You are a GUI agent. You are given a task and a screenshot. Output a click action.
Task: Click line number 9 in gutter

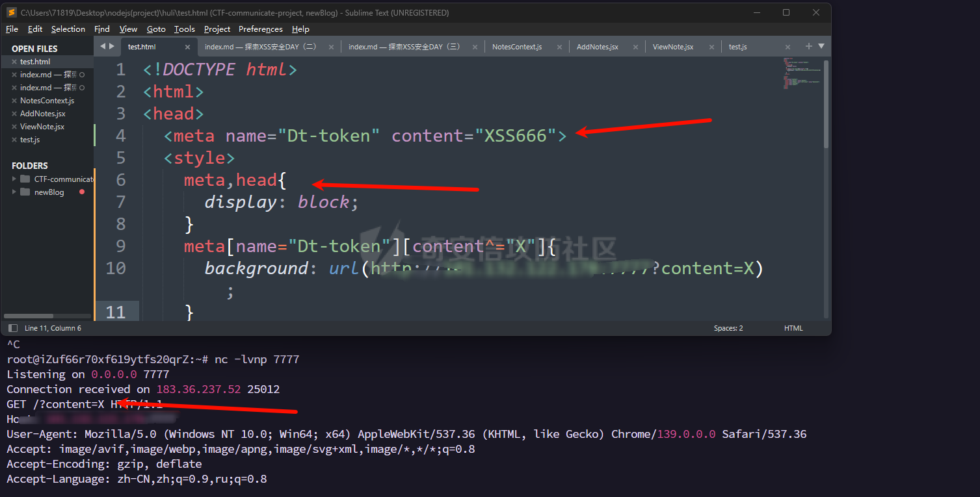pos(121,246)
